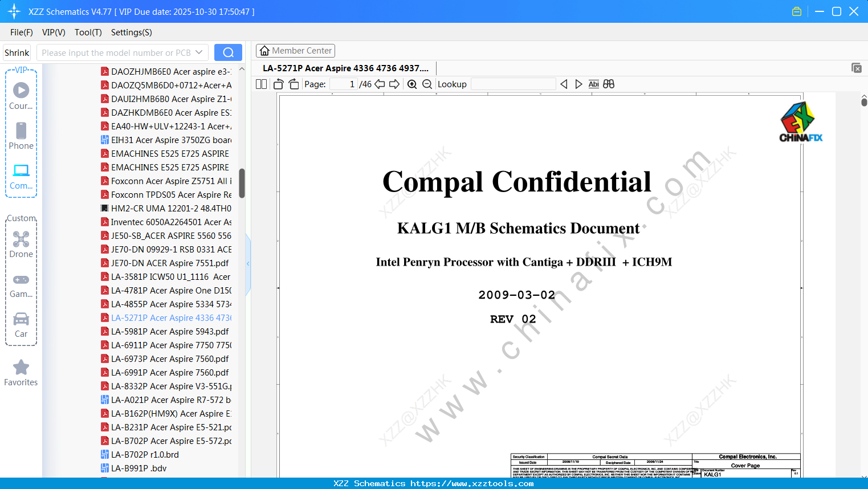Open the model number dropdown arrow
Image resolution: width=868 pixels, height=489 pixels.
tap(199, 52)
